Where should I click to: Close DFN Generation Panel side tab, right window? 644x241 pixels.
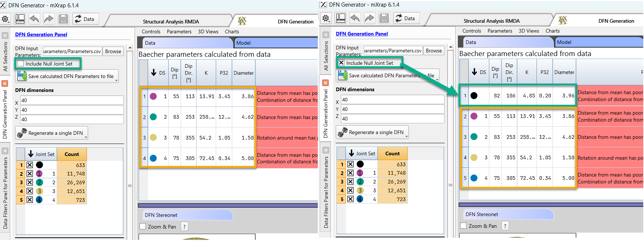click(325, 83)
